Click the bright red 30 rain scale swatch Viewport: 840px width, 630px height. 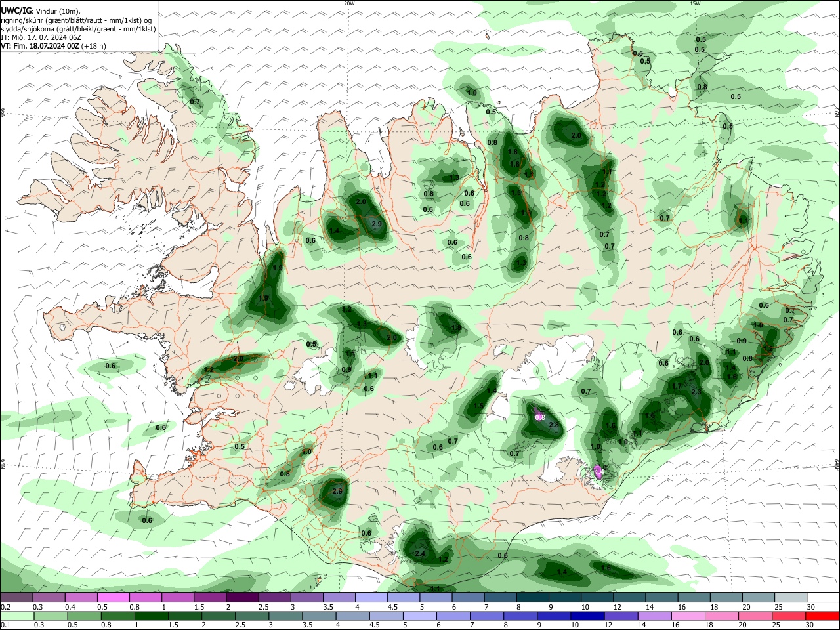(823, 616)
